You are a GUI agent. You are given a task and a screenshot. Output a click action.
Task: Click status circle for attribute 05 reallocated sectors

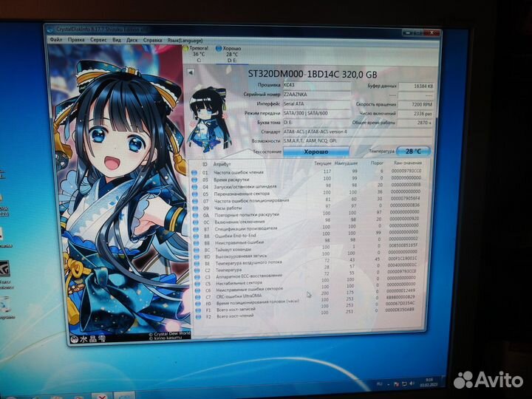tap(195, 194)
